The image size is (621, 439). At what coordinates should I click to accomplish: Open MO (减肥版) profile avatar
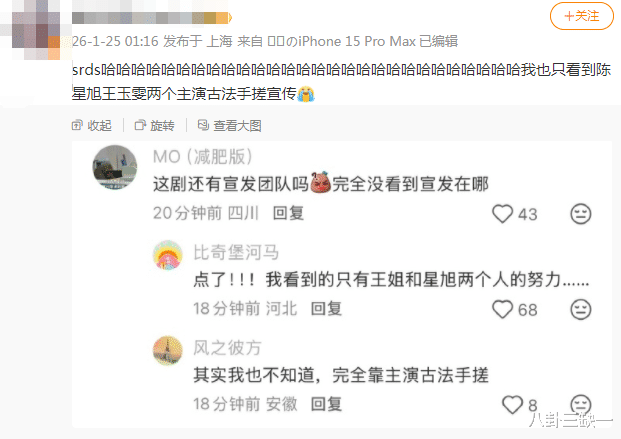(115, 167)
